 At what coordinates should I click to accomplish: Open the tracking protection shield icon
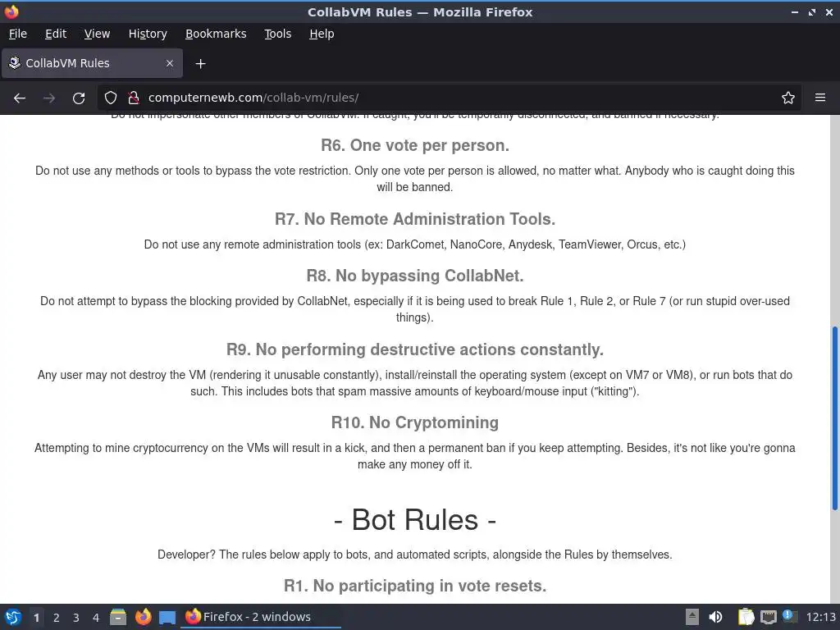click(111, 98)
